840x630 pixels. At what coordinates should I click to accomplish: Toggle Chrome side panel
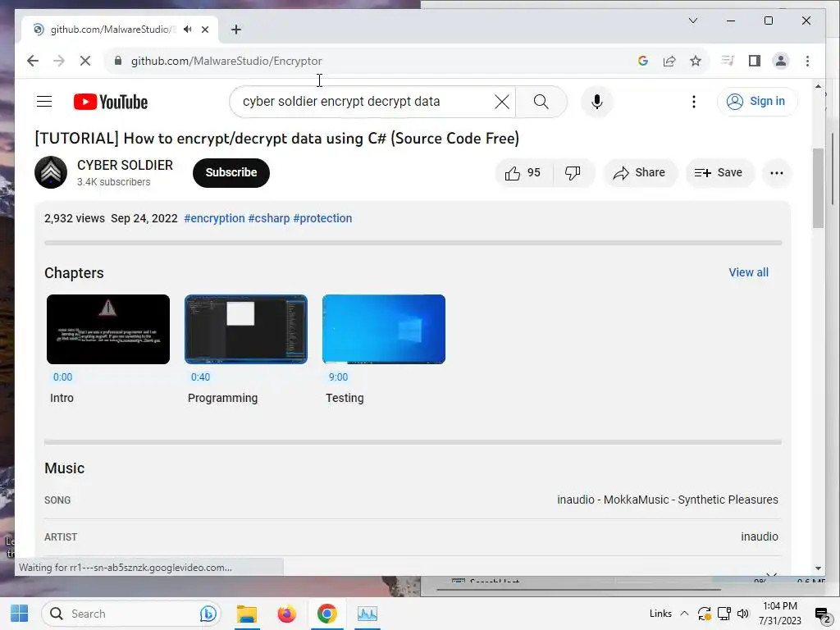pos(755,61)
